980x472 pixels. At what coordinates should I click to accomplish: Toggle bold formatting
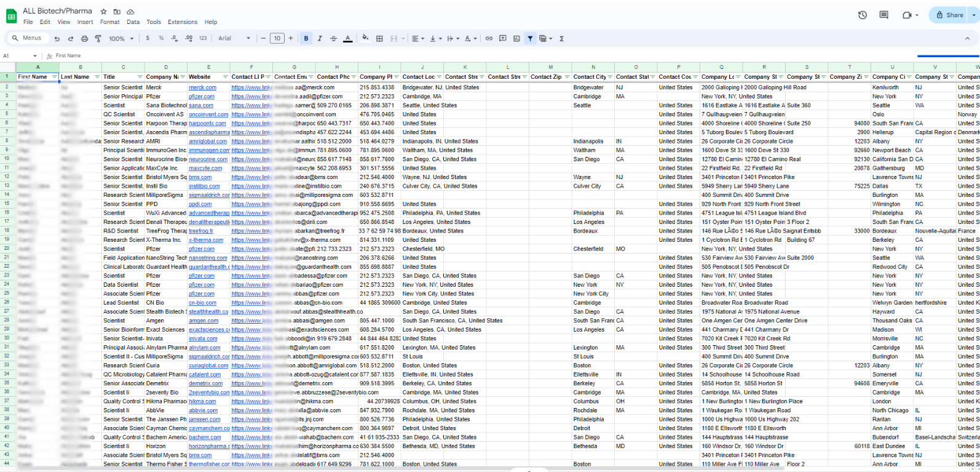pos(306,39)
